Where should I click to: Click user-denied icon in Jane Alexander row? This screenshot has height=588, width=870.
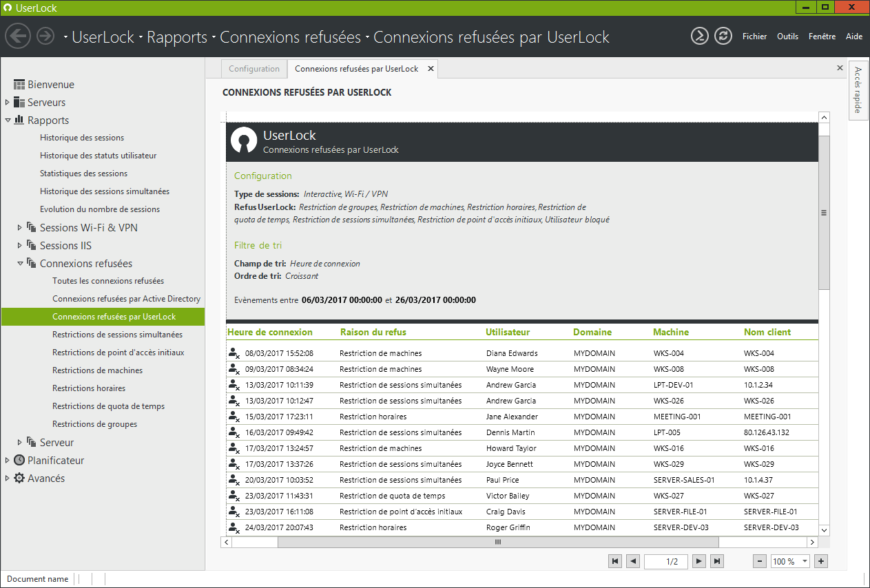(234, 417)
